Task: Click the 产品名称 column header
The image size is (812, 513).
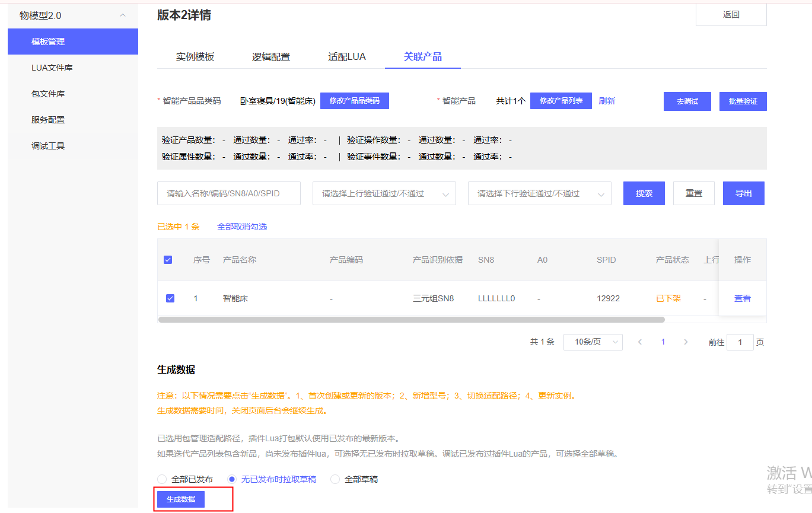Action: coord(240,260)
